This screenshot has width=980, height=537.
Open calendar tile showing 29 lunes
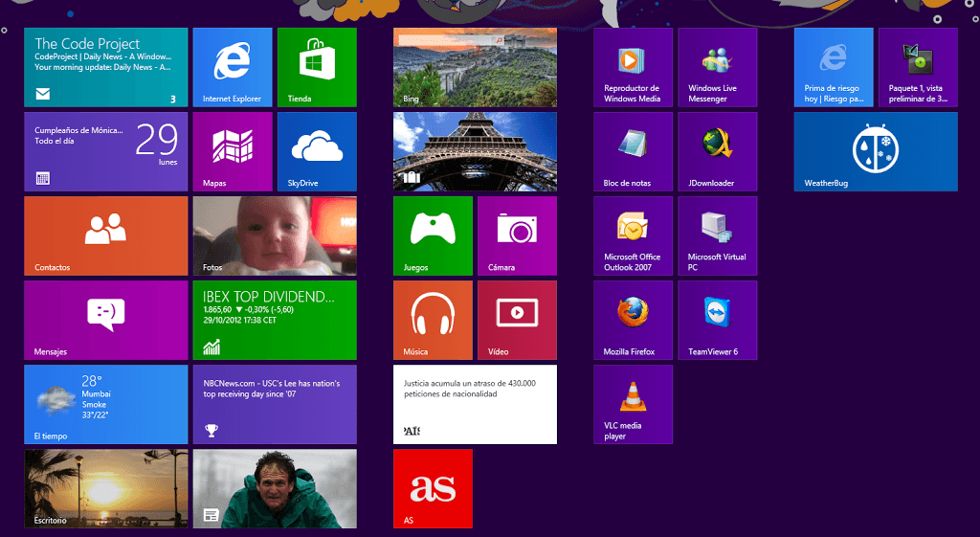click(x=105, y=152)
